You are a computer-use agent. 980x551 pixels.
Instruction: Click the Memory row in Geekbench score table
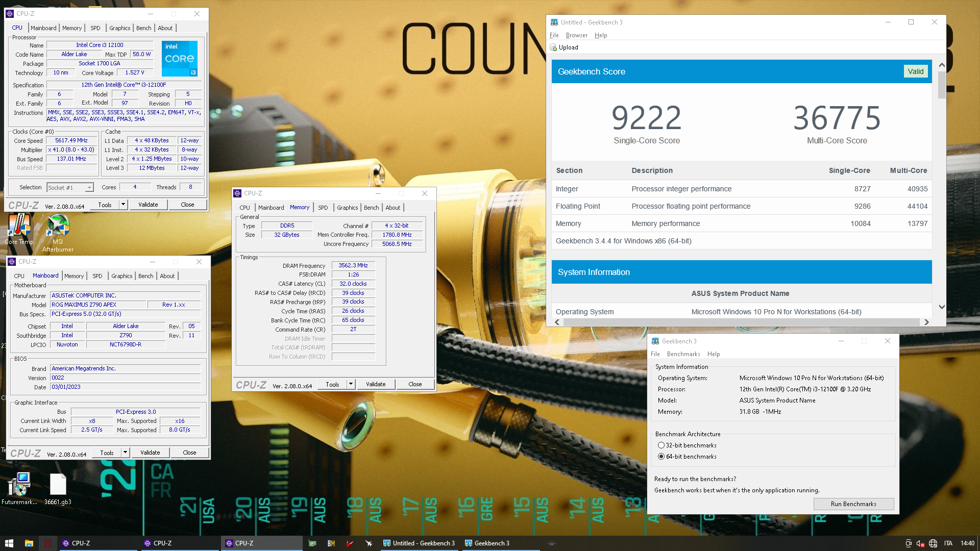click(742, 223)
